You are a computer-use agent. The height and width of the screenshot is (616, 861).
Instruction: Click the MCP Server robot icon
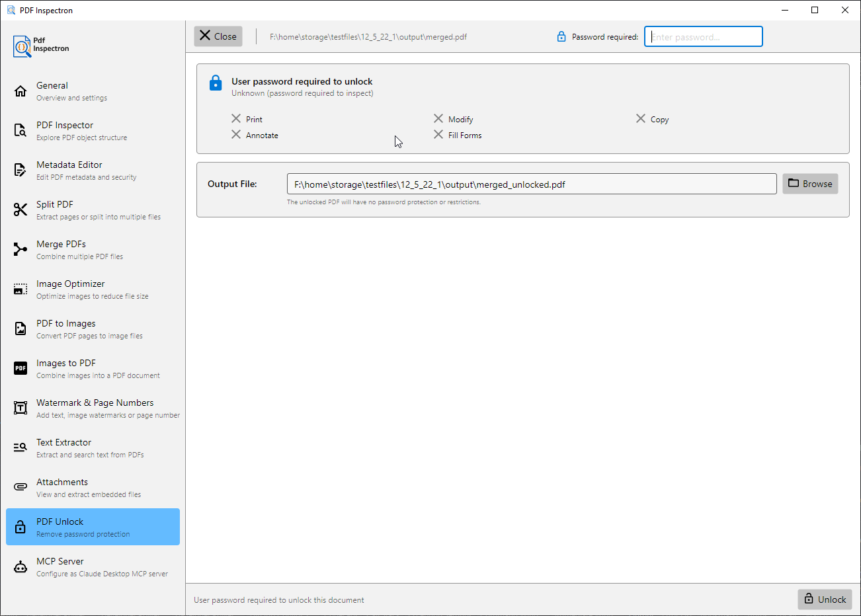pyautogui.click(x=20, y=567)
